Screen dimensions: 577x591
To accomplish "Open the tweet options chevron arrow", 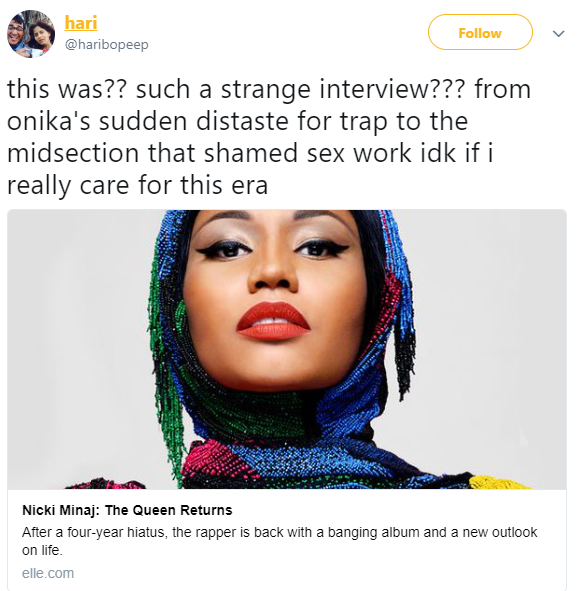I will [558, 34].
